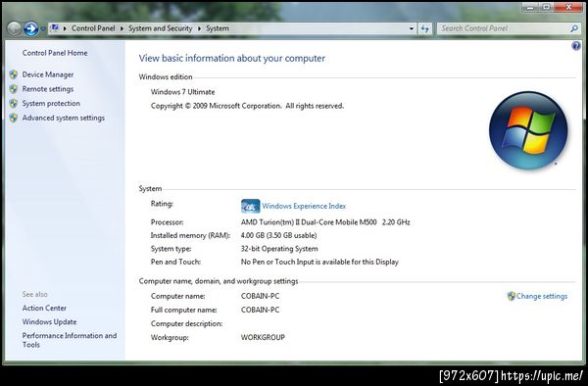Viewport: 588px width, 386px height.
Task: Select the 32-bit Operating System value
Action: [x=279, y=249]
